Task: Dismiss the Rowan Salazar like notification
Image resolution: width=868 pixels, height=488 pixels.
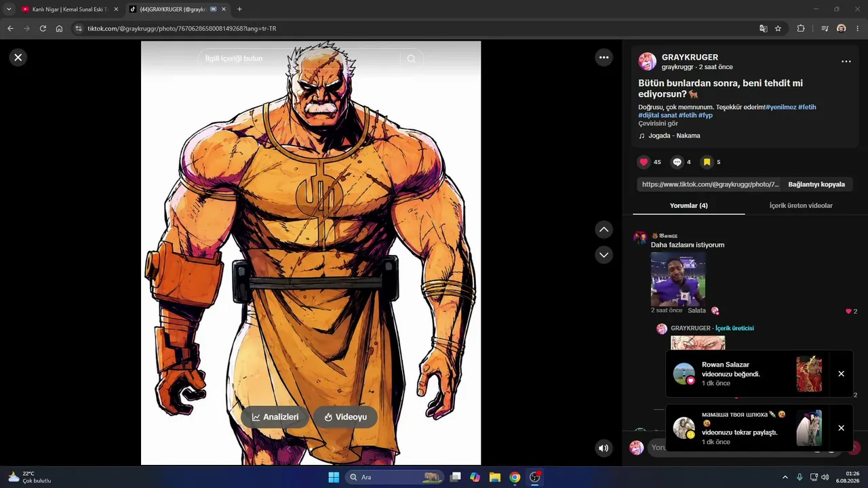Action: [841, 374]
